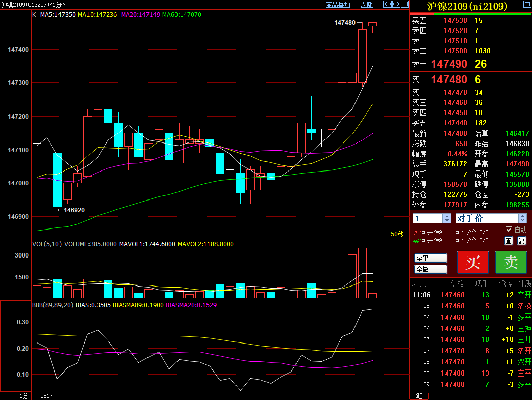Viewport: 532px width, 400px height.
Task: Click the 跌停 limit-down price 135080
Action: 517,184
